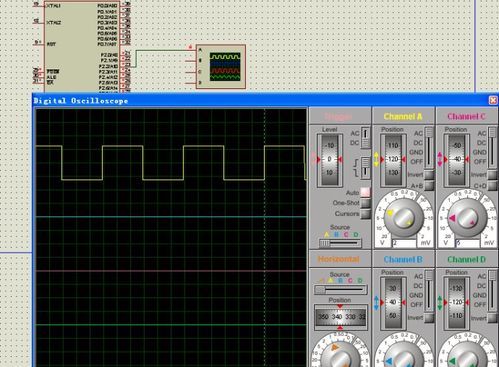The height and width of the screenshot is (367, 499).
Task: Toggle the One-Shot trigger button
Action: point(366,203)
